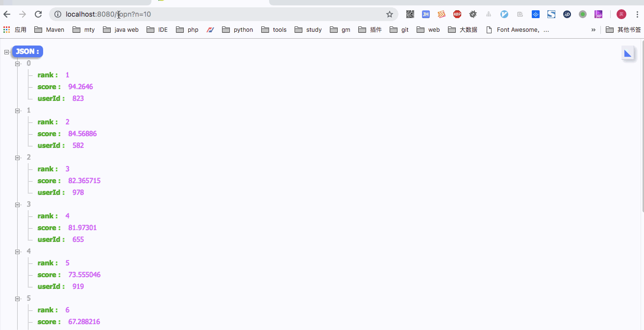This screenshot has width=644, height=330.
Task: Select userId value 919
Action: (x=78, y=286)
